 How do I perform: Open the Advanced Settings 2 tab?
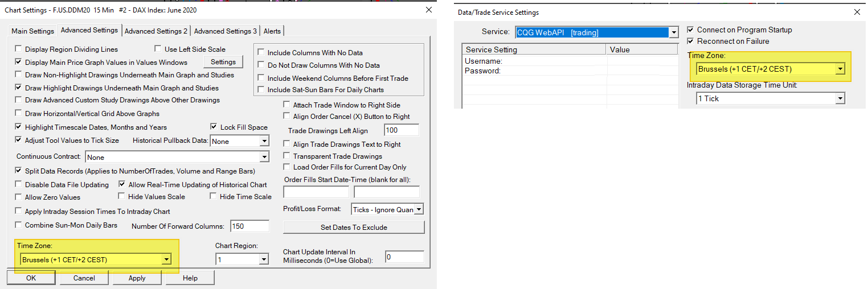[156, 31]
